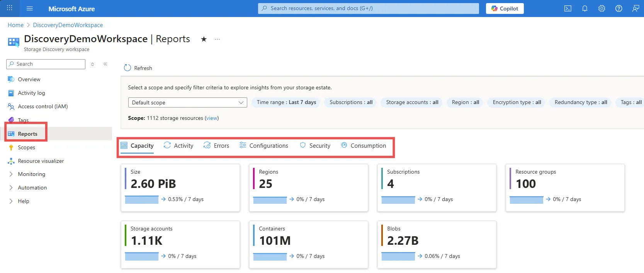The height and width of the screenshot is (273, 644).
Task: Open portal settings gear icon
Action: point(602,9)
